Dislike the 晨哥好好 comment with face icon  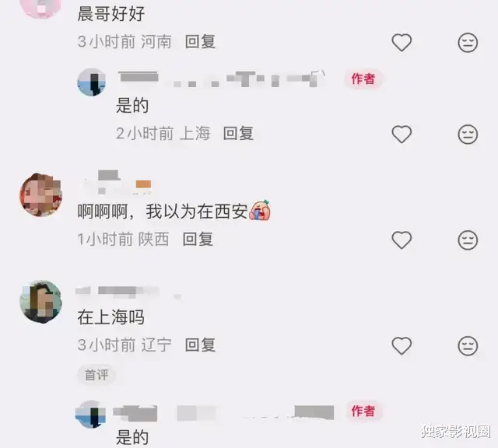point(468,42)
